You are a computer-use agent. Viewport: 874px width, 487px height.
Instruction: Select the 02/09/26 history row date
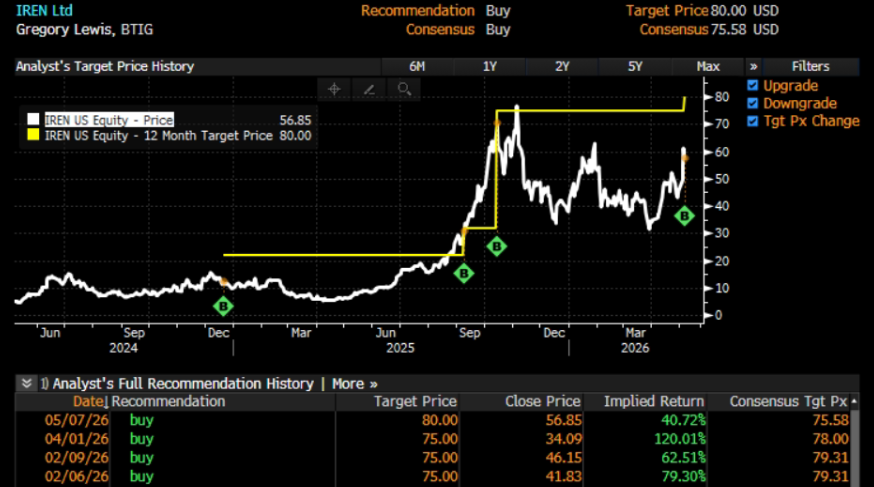click(76, 458)
